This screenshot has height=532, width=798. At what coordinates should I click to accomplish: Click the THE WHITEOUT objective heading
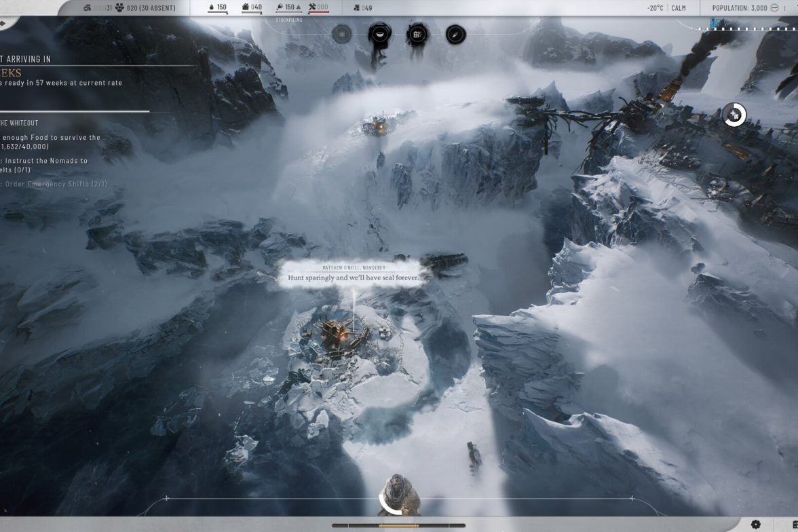(19, 123)
